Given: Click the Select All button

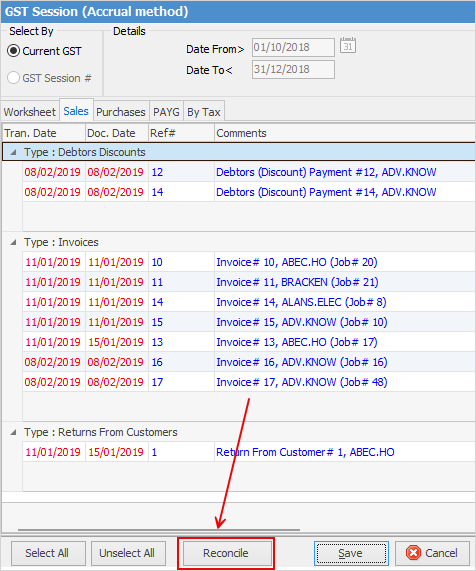Looking at the screenshot, I should (48, 553).
